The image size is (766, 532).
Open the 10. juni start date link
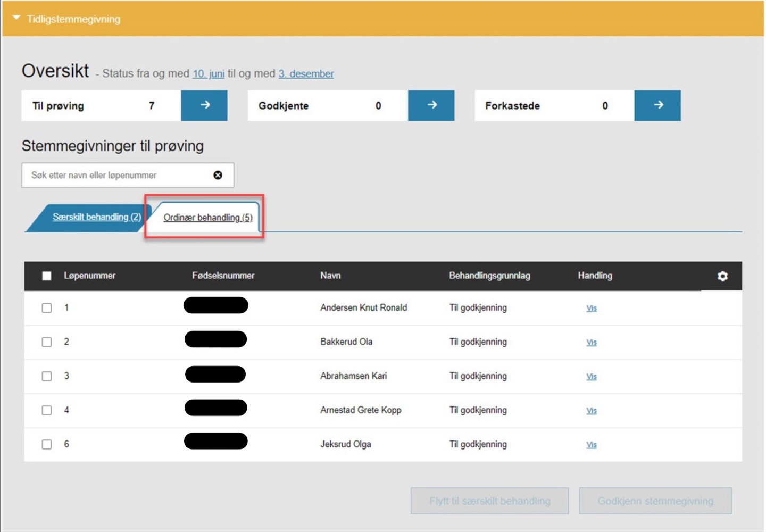point(208,74)
